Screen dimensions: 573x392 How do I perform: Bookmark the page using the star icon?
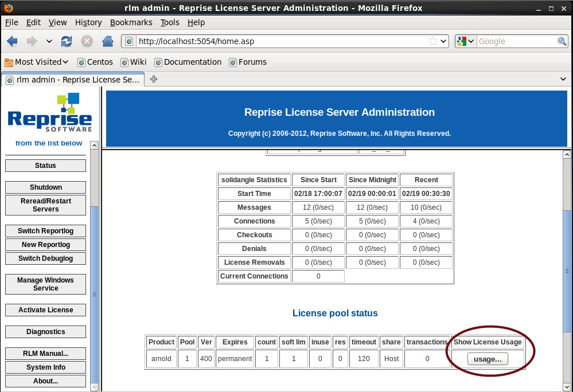click(433, 41)
